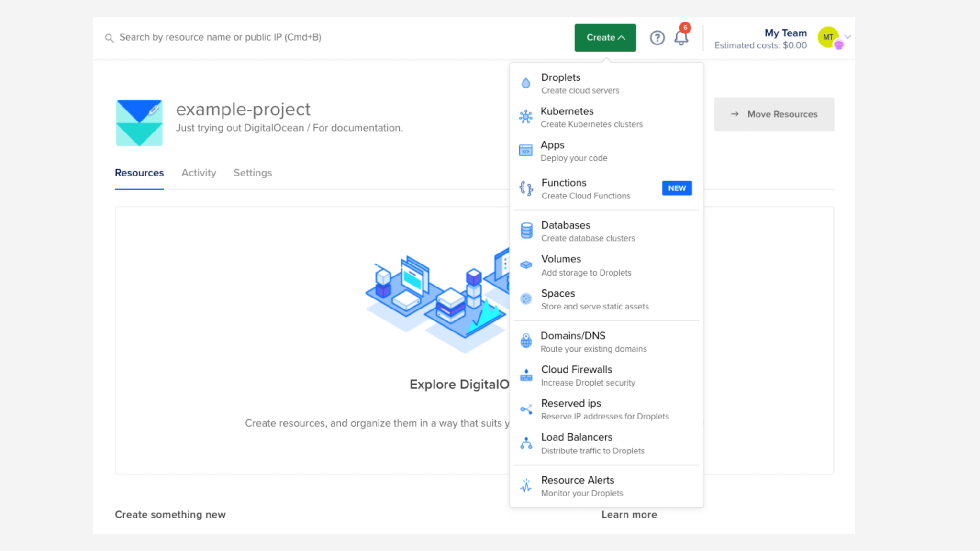This screenshot has height=551, width=980.
Task: Click the Resource Alerts pulse icon
Action: point(526,485)
